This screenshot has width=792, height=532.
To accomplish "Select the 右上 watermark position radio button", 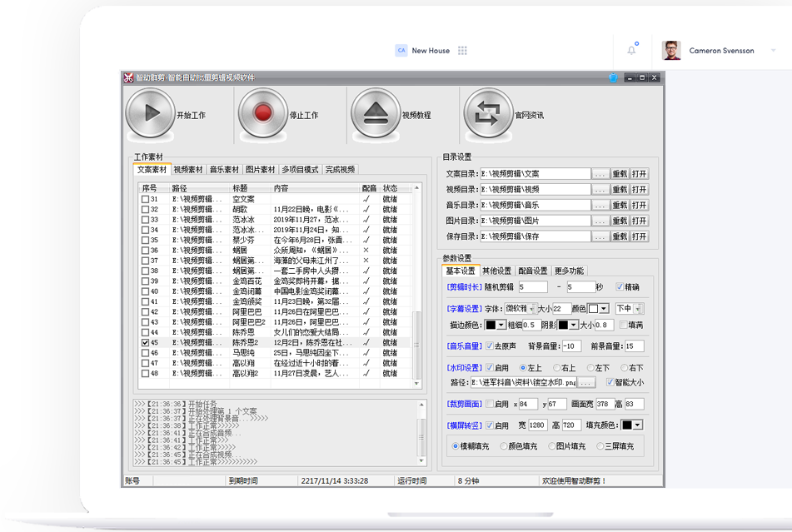I will [x=556, y=368].
